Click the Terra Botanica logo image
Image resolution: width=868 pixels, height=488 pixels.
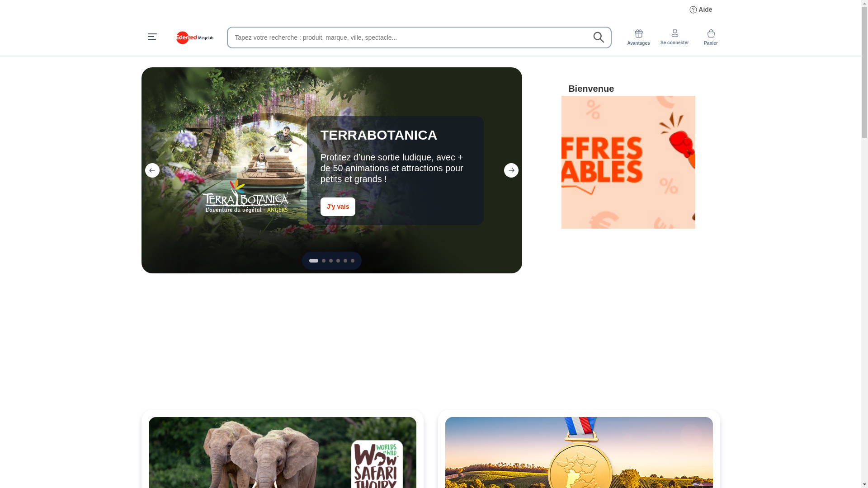(x=245, y=197)
